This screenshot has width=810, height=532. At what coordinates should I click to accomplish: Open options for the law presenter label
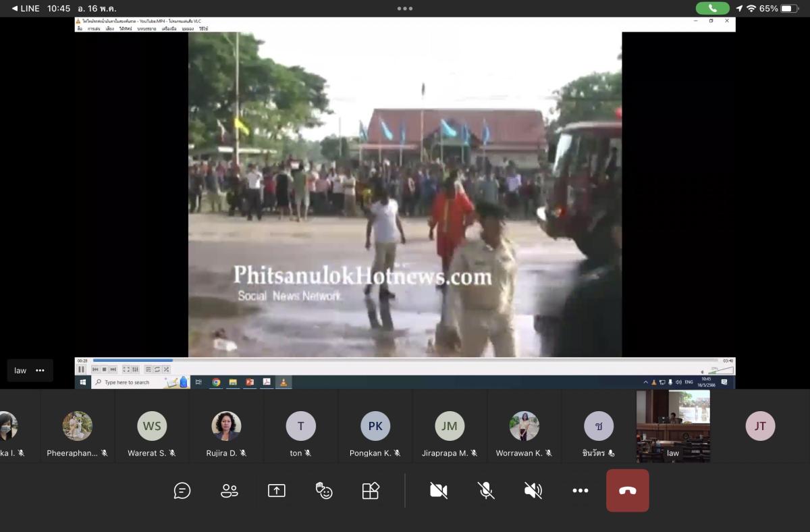click(40, 371)
